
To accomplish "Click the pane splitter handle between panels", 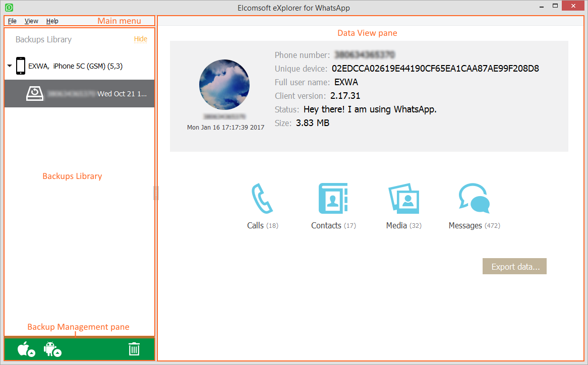I will coord(156,193).
